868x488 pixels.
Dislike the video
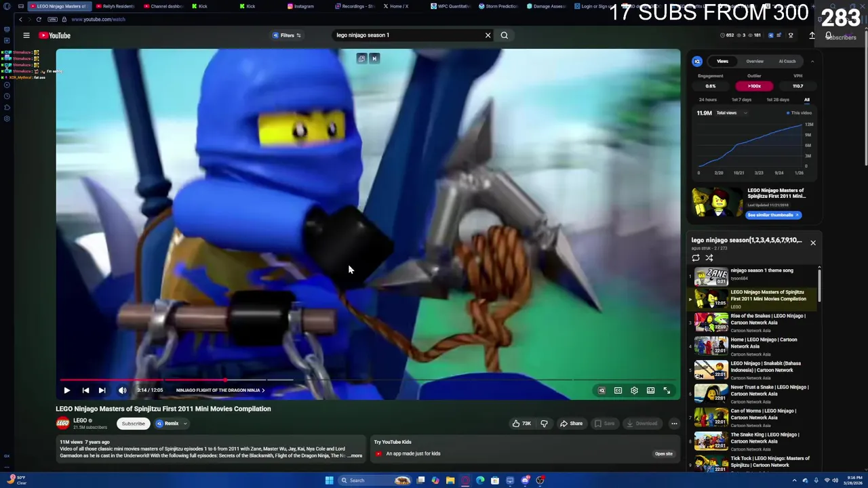[544, 424]
